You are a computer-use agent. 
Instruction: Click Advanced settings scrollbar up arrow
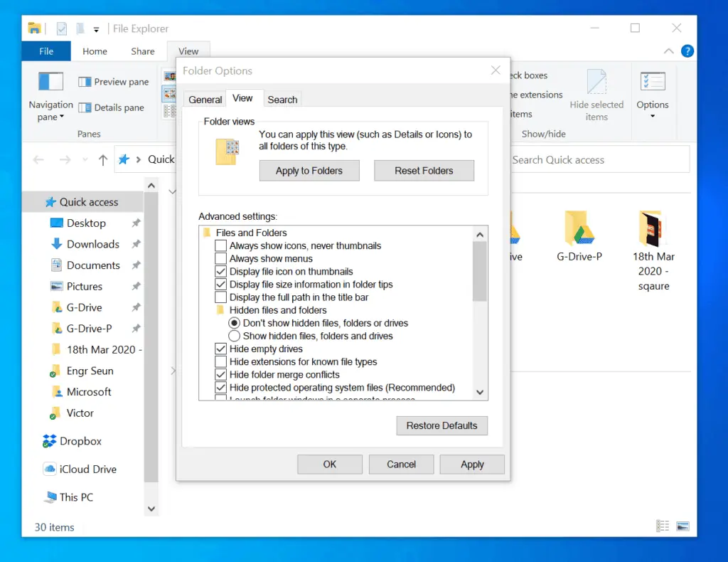tap(480, 235)
